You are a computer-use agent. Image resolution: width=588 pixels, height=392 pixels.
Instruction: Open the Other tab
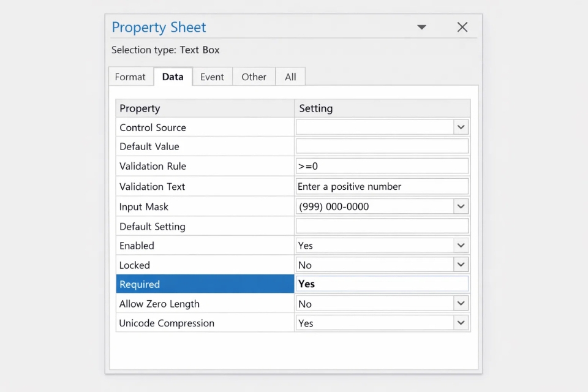pos(254,77)
